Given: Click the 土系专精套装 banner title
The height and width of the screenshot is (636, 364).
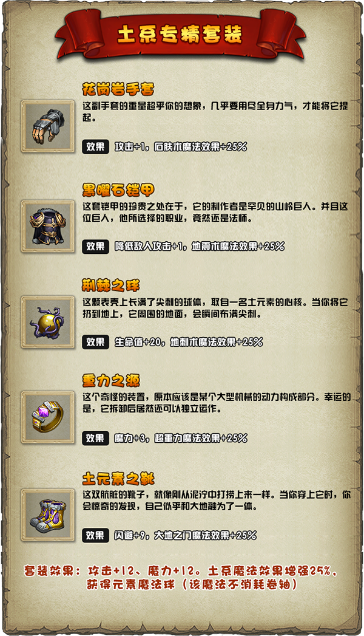Looking at the screenshot, I should [x=180, y=35].
